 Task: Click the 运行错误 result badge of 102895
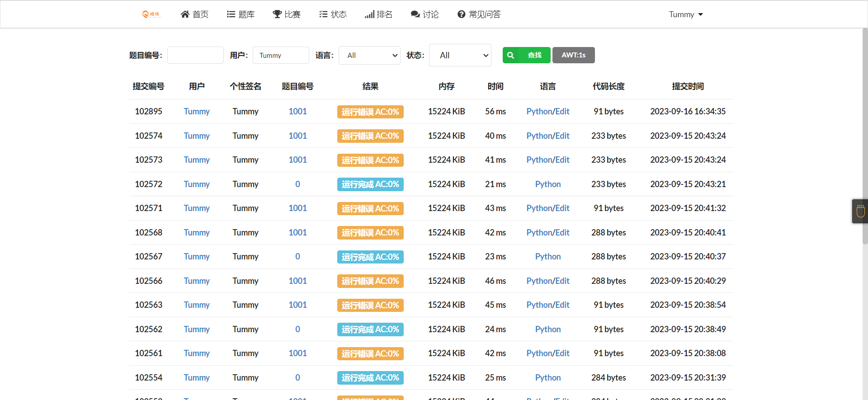pyautogui.click(x=370, y=112)
